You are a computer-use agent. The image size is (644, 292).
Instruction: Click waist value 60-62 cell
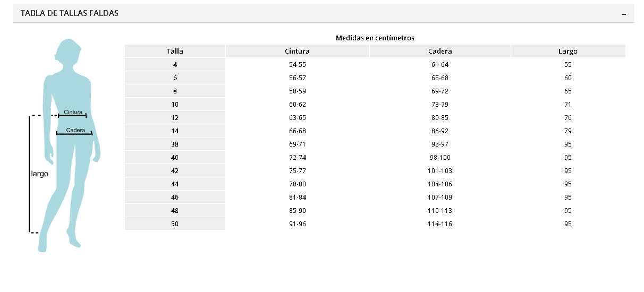coord(297,105)
